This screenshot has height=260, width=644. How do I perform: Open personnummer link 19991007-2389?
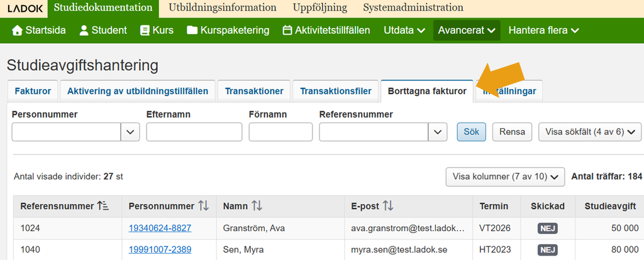point(160,250)
